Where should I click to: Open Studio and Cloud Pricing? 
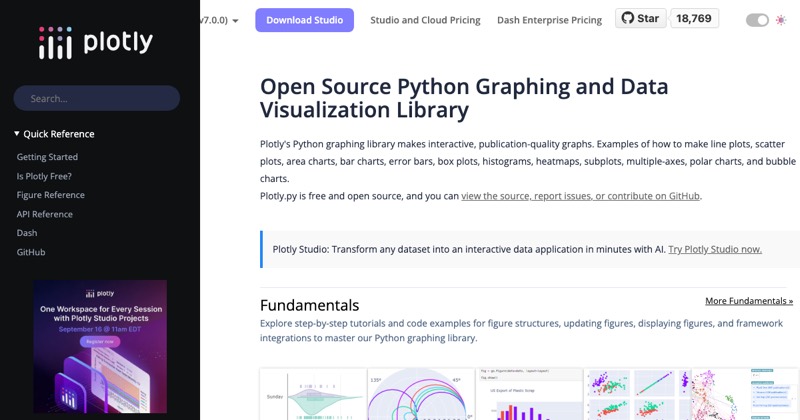tap(425, 20)
